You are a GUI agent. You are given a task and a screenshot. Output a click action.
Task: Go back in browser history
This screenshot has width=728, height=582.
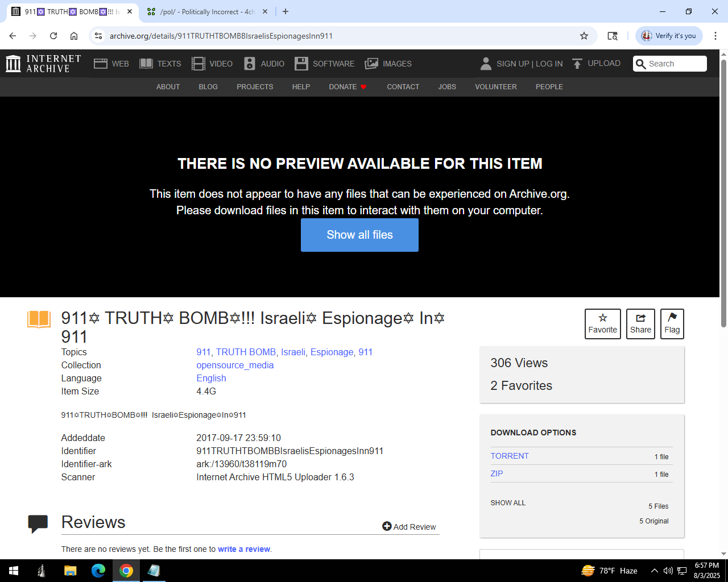(13, 36)
